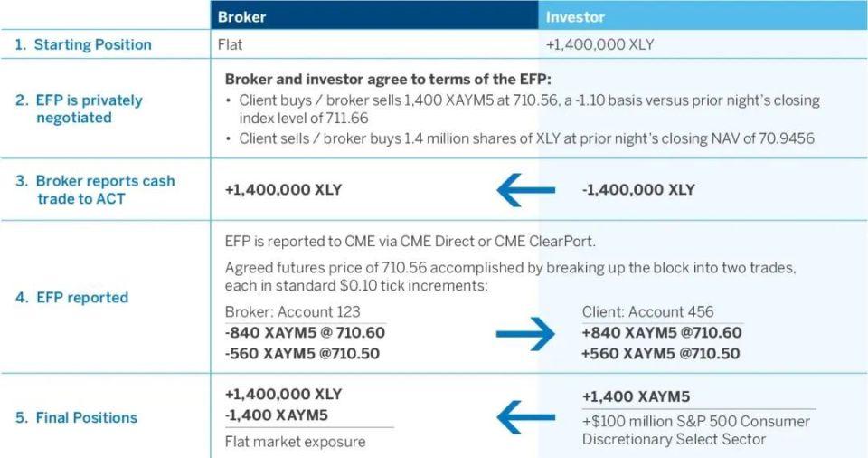Click the '1. Starting Position' row label

(x=83, y=44)
